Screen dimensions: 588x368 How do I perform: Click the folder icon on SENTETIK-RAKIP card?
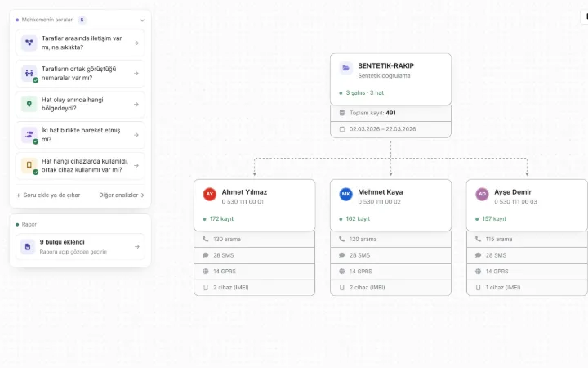(345, 68)
